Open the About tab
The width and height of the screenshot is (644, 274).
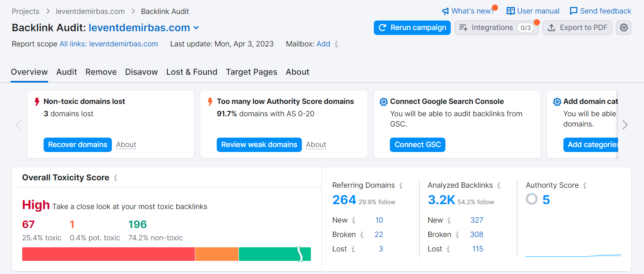pyautogui.click(x=297, y=72)
